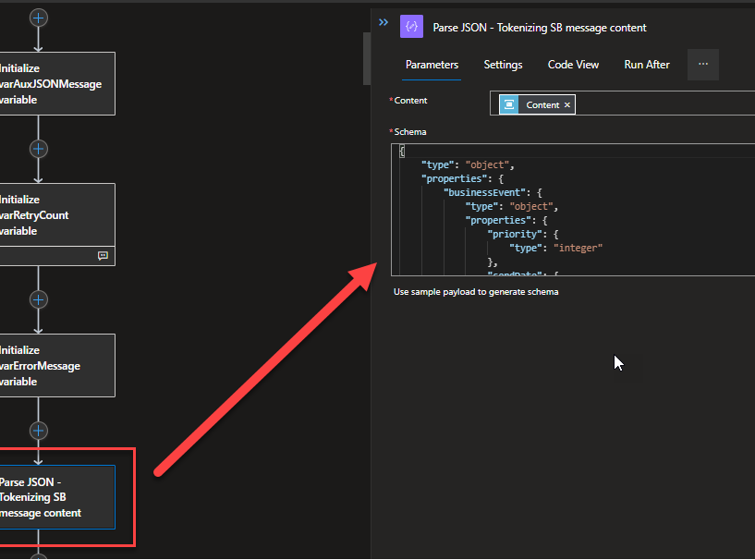Open the comment icon on varRetryCount action

103,256
